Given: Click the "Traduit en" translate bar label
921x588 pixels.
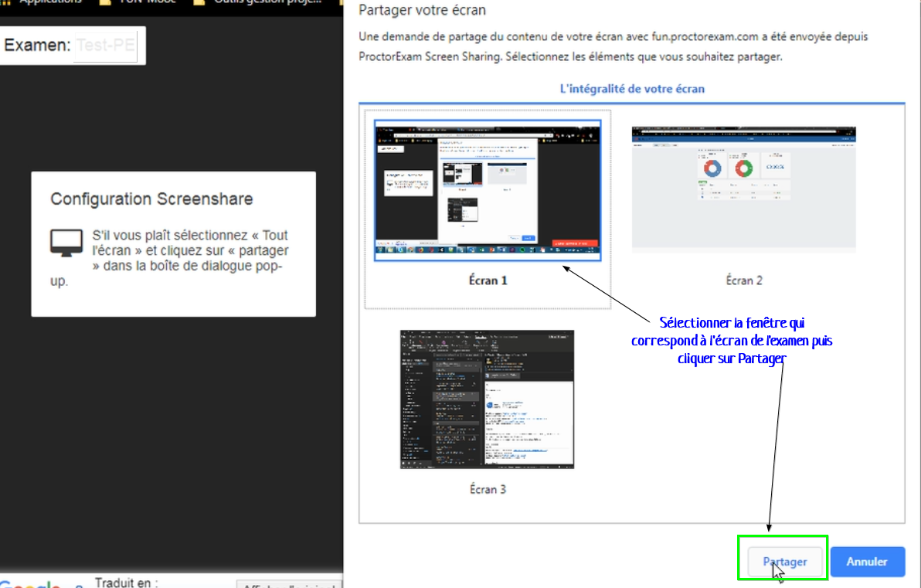Looking at the screenshot, I should point(126,583).
